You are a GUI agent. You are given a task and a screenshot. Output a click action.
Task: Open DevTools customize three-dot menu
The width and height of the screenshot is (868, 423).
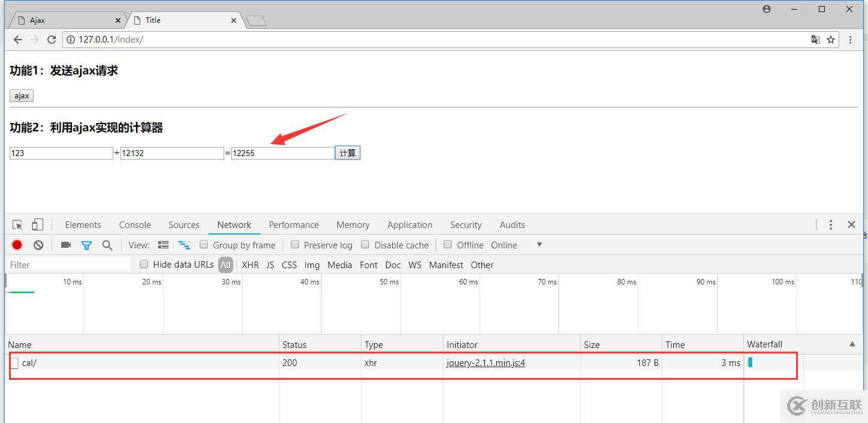click(x=830, y=224)
